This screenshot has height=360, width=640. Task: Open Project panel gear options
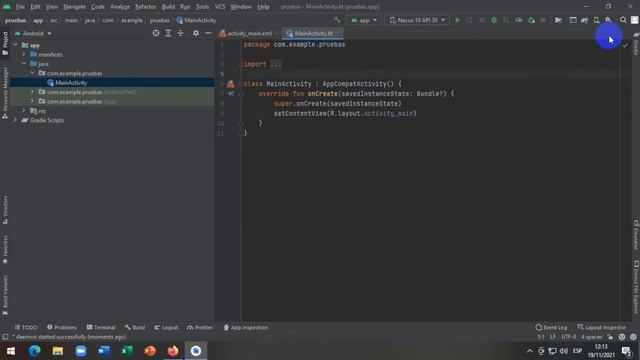click(196, 33)
